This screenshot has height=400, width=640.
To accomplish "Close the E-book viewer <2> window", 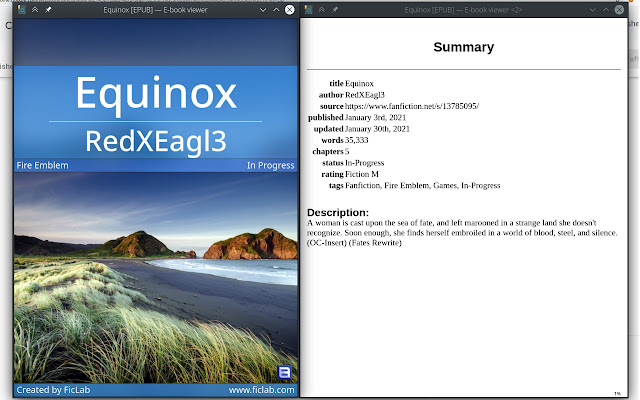I will (x=619, y=10).
